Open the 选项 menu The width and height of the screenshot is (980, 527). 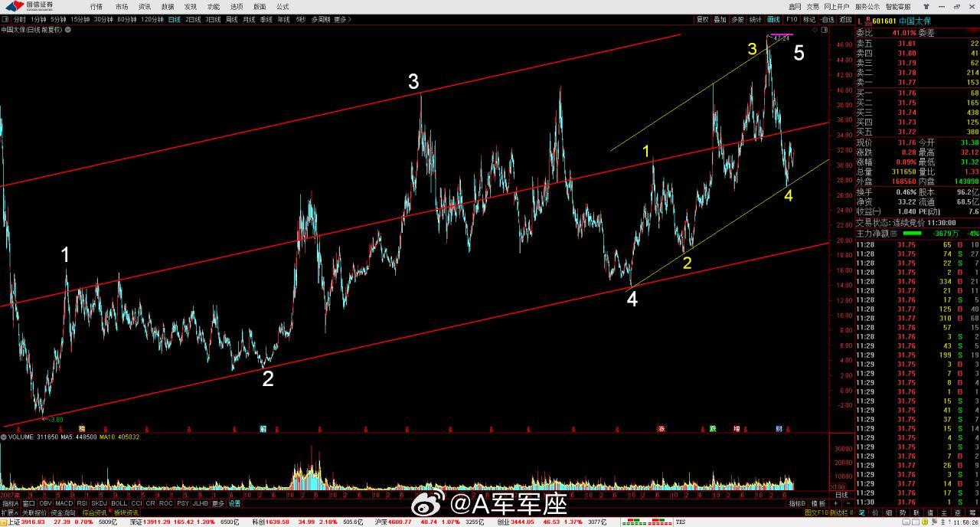(x=237, y=6)
